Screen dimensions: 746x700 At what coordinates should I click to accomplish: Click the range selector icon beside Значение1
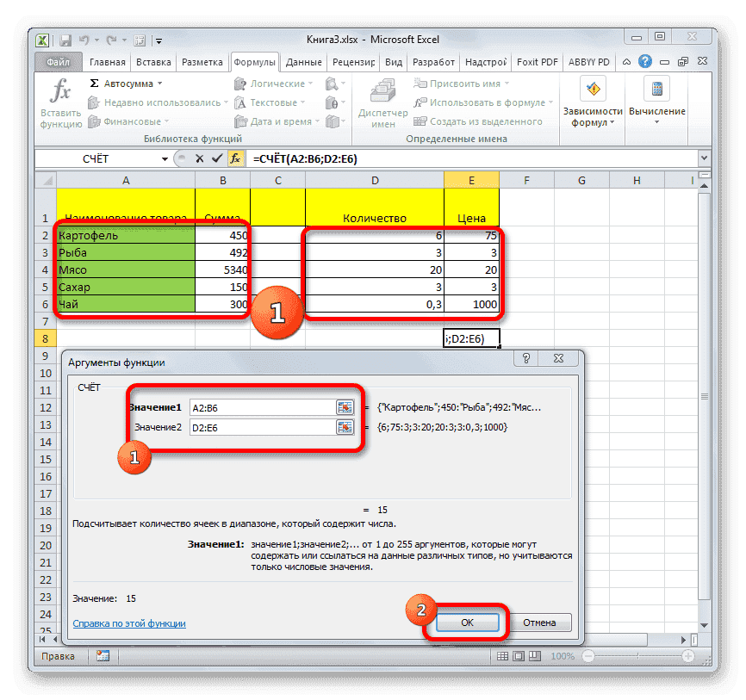coord(345,406)
